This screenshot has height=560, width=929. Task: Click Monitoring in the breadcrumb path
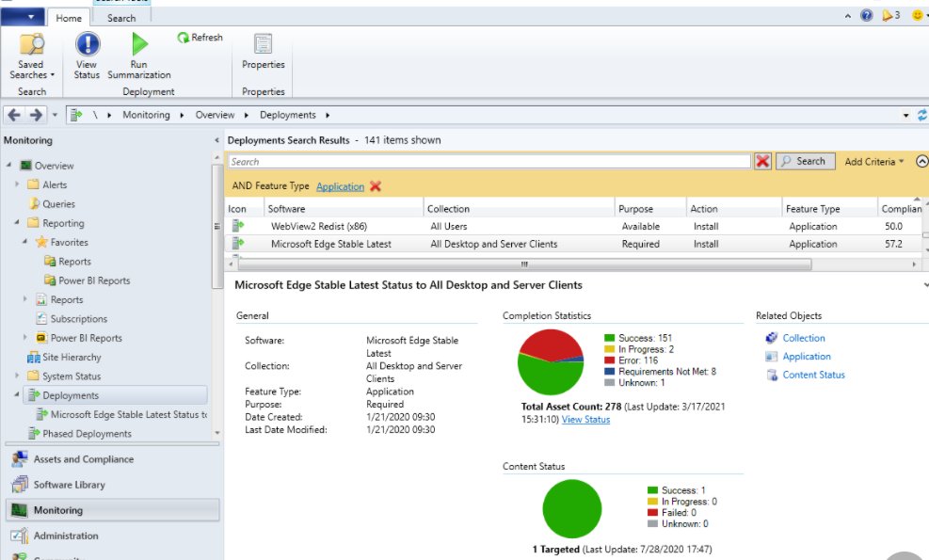146,115
